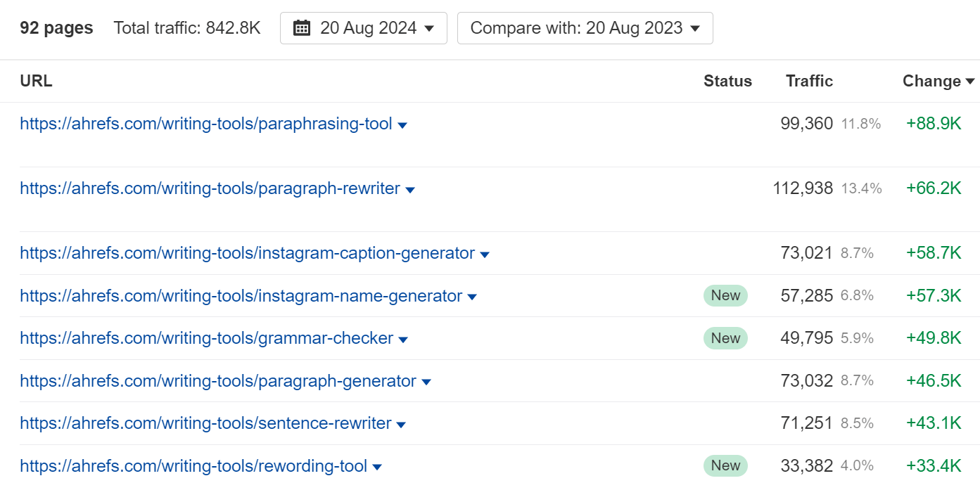Image resolution: width=980 pixels, height=483 pixels.
Task: Expand caret next to instagram-caption-generator URL
Action: [x=485, y=255]
